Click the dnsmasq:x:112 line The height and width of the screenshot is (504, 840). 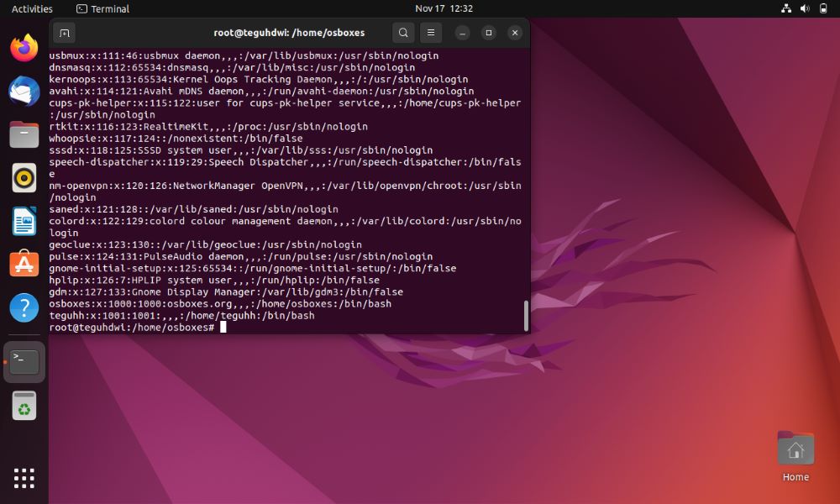click(232, 67)
